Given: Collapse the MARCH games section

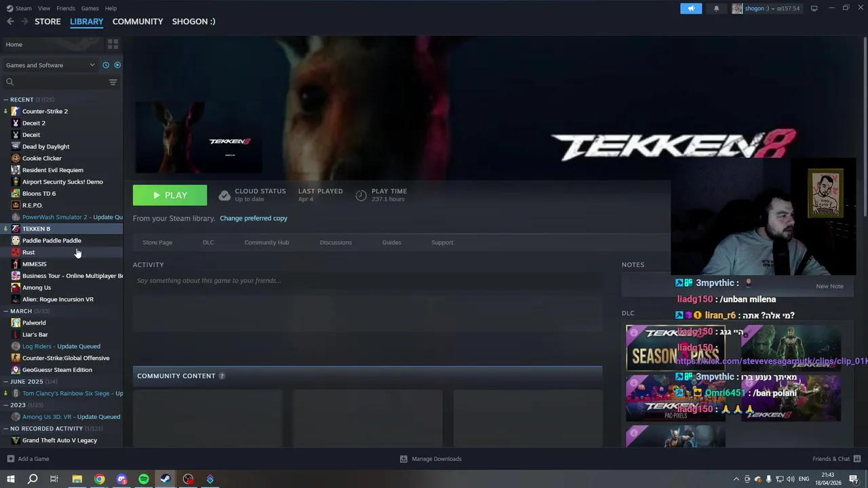Looking at the screenshot, I should (x=5, y=311).
